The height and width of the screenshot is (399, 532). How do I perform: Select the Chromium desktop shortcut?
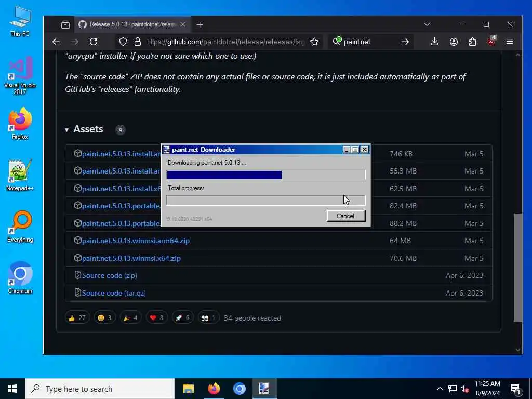(20, 277)
